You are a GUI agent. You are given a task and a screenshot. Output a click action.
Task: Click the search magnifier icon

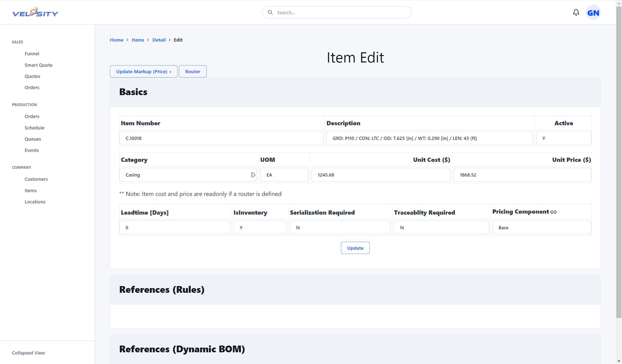270,12
